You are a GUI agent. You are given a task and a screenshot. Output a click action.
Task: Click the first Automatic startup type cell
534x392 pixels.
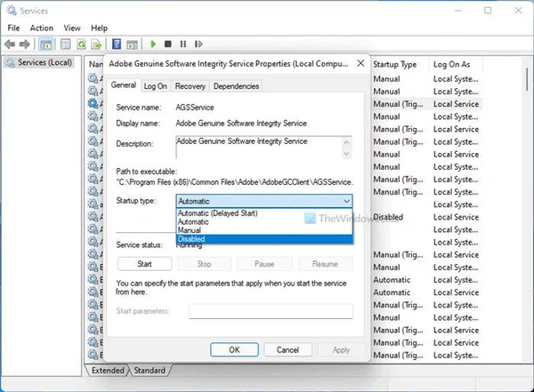click(392, 280)
